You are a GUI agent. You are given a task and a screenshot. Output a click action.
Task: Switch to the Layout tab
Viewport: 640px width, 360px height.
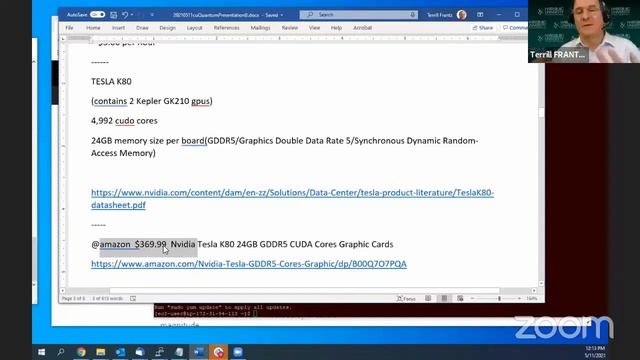tap(194, 28)
